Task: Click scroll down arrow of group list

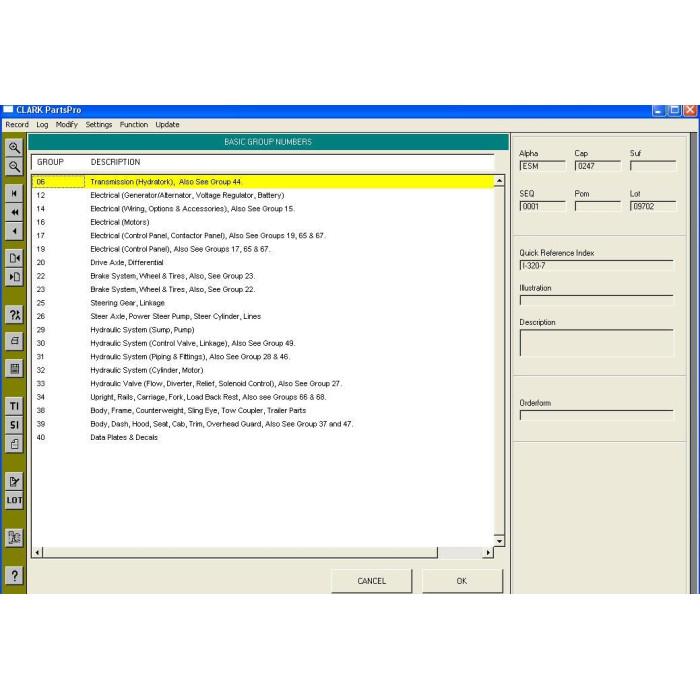Action: pyautogui.click(x=499, y=541)
